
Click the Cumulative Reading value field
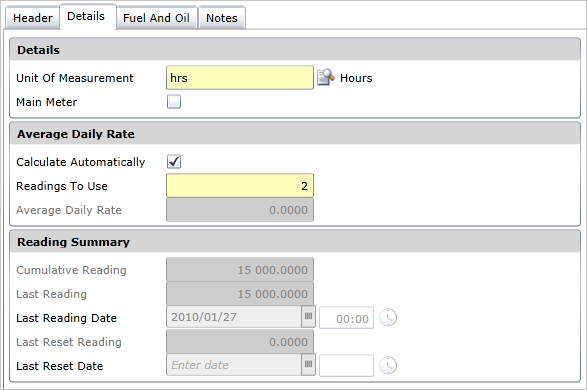pos(240,269)
